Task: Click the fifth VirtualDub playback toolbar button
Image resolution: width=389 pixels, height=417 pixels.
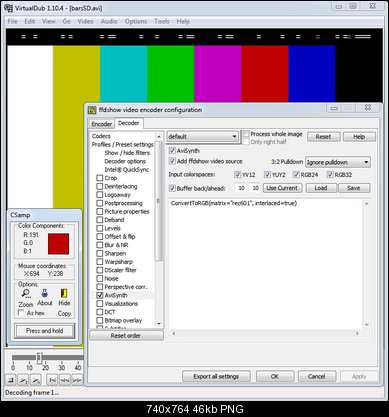Action: (x=65, y=379)
